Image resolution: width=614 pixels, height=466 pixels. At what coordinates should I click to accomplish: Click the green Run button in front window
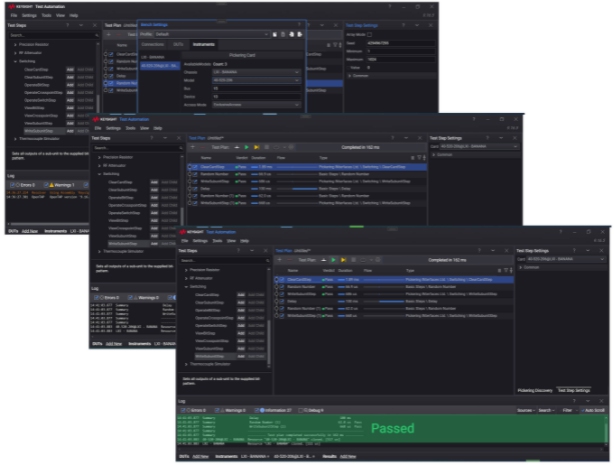click(x=331, y=260)
